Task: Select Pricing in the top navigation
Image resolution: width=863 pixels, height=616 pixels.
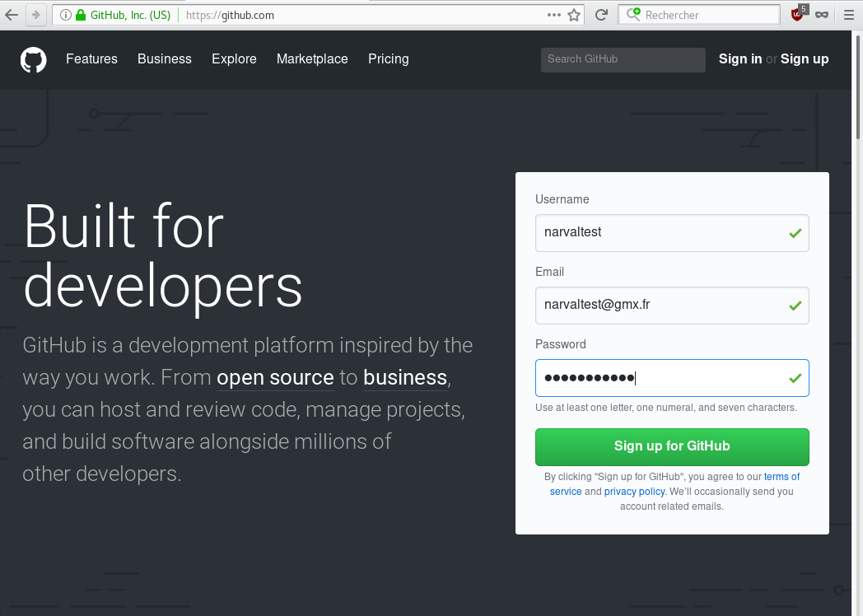Action: [388, 58]
